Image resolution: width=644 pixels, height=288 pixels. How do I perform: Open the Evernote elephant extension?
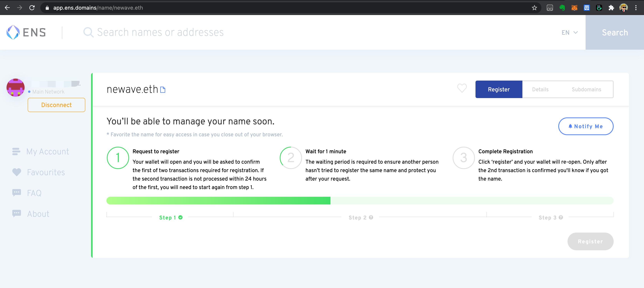tap(562, 8)
